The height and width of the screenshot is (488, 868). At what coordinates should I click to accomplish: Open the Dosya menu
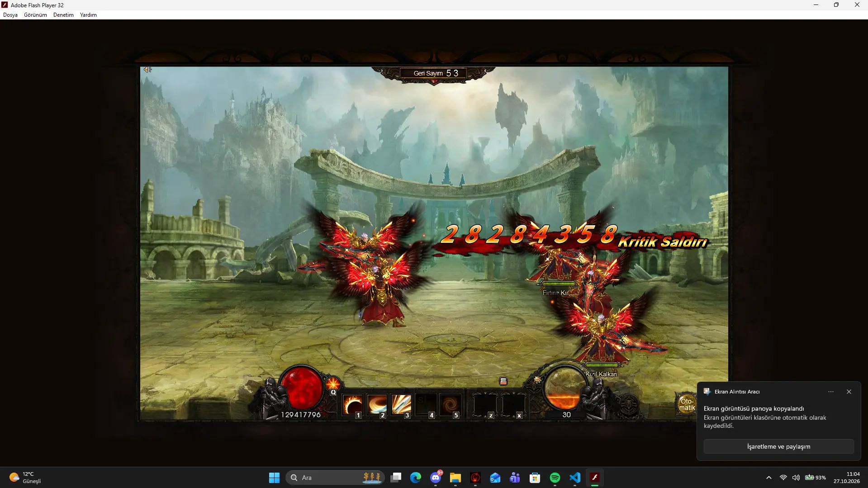[10, 15]
